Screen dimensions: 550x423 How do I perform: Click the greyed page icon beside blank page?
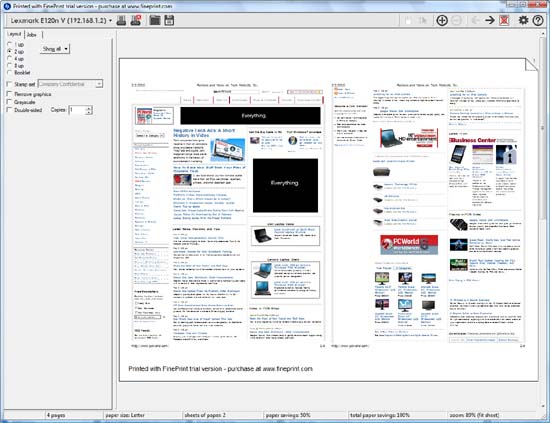click(x=423, y=20)
